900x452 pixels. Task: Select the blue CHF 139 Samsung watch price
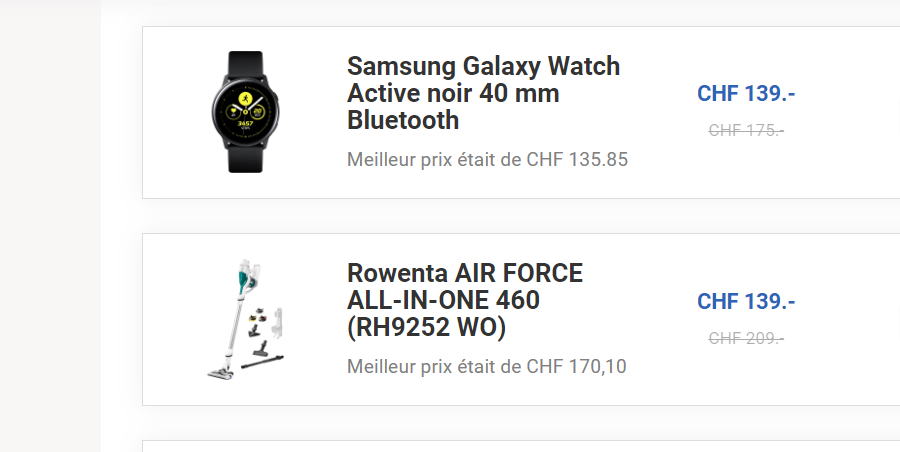pos(746,93)
